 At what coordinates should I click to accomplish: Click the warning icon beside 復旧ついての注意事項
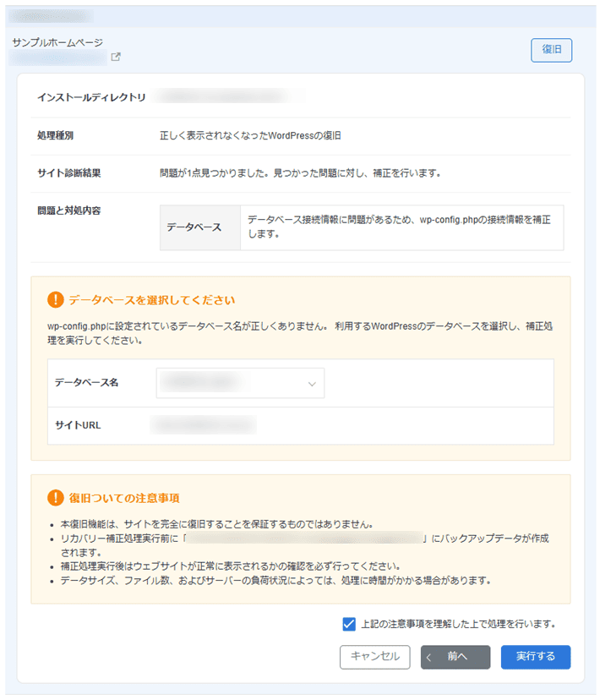[55, 497]
